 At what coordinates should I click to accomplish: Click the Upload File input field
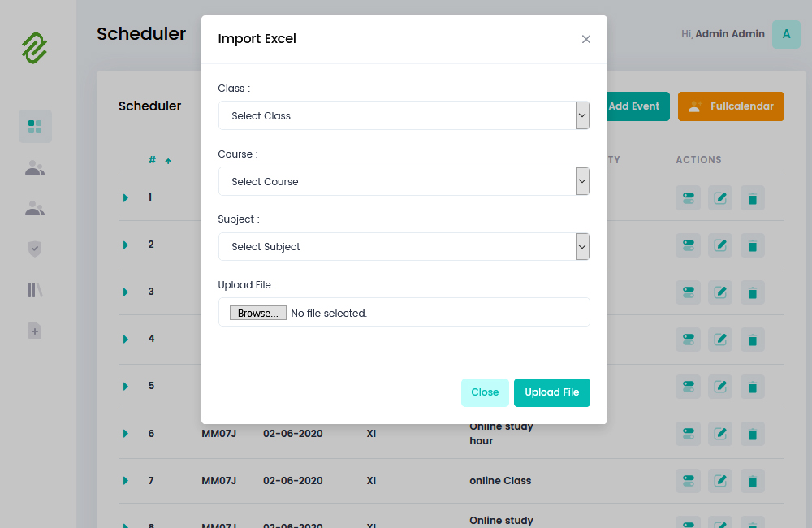[404, 312]
